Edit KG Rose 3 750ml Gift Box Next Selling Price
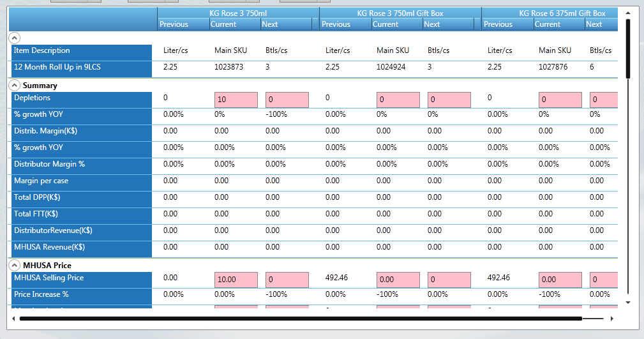Image resolution: width=644 pixels, height=339 pixels. coord(449,280)
